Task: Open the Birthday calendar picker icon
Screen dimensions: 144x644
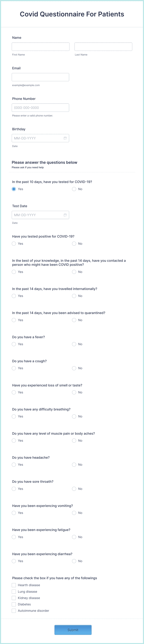Action: [65, 138]
